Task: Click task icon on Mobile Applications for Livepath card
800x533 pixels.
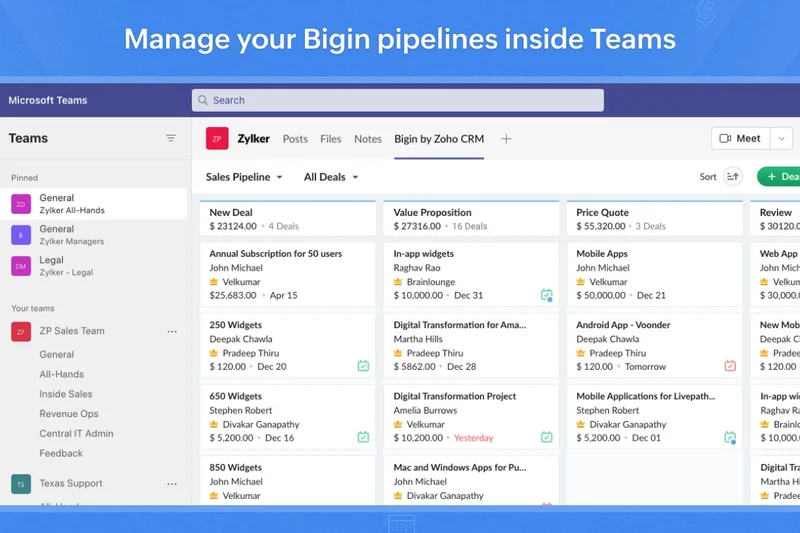Action: (730, 437)
